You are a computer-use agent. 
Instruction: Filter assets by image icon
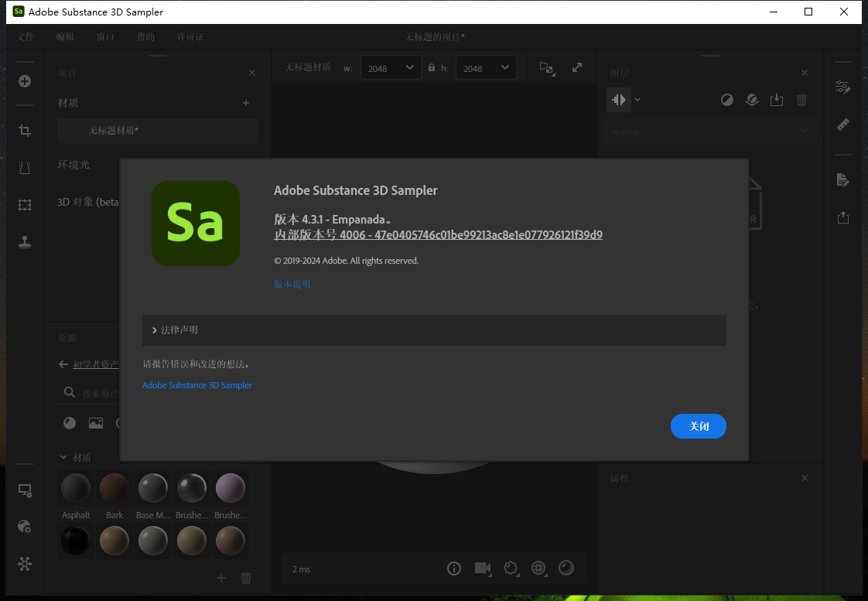pos(96,423)
